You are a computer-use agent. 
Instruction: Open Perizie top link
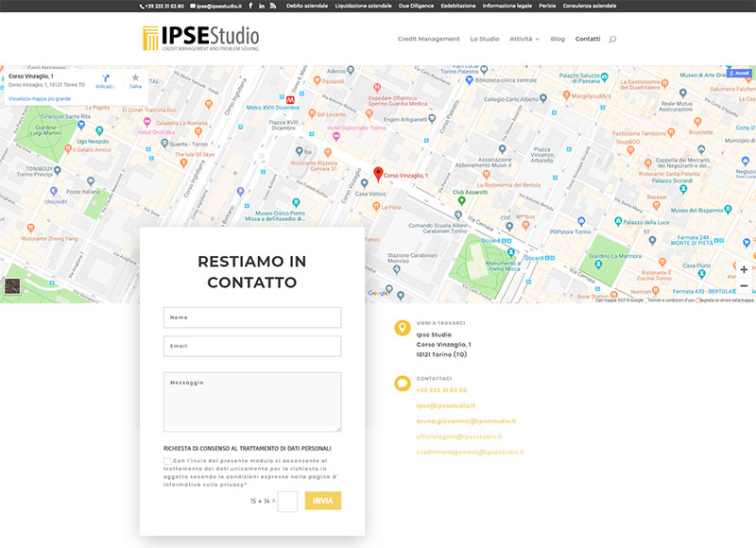[547, 6]
